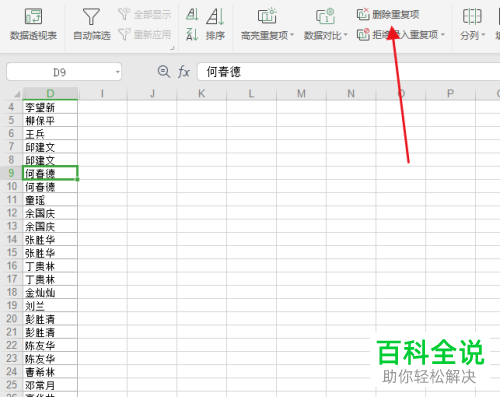This screenshot has height=397, width=500.
Task: Select column P header
Action: click(450, 93)
